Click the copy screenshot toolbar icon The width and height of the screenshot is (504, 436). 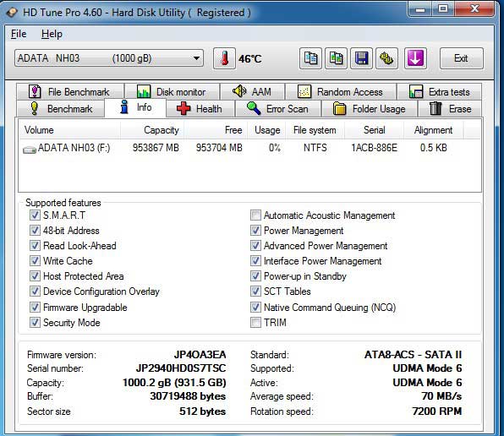coord(336,58)
